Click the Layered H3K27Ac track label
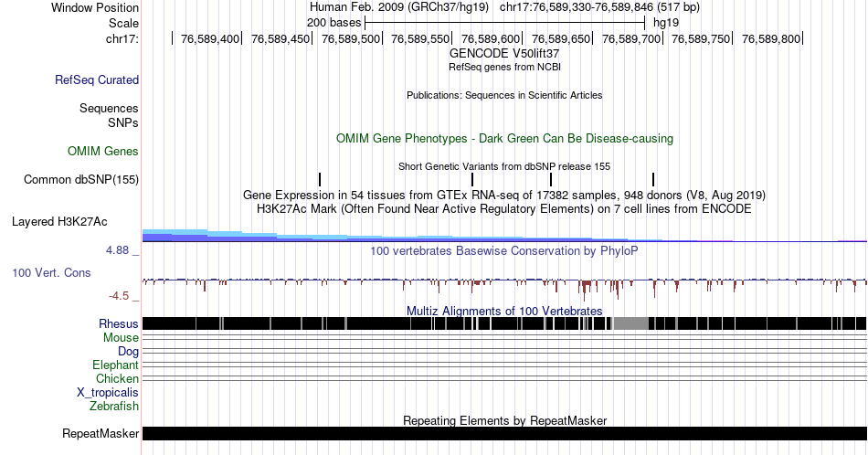This screenshot has height=455, width=868. (x=59, y=221)
